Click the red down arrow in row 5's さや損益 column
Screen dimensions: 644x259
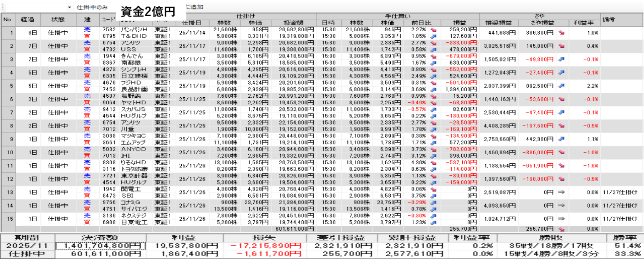(x=561, y=86)
